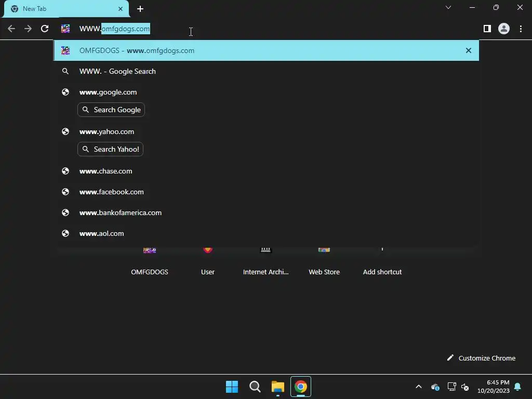
Task: Open the profile avatar menu
Action: click(x=504, y=29)
